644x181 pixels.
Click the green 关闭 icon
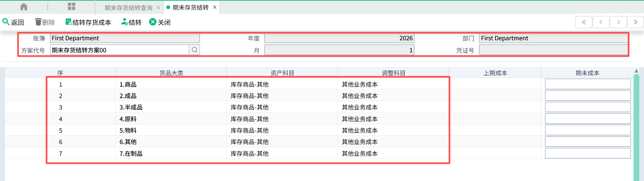[x=153, y=22]
